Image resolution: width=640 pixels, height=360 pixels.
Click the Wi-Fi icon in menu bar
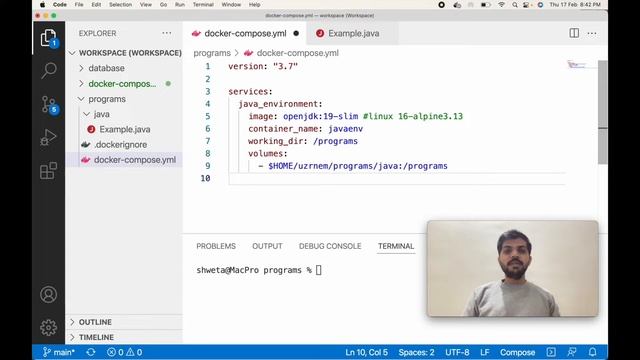coord(501,4)
